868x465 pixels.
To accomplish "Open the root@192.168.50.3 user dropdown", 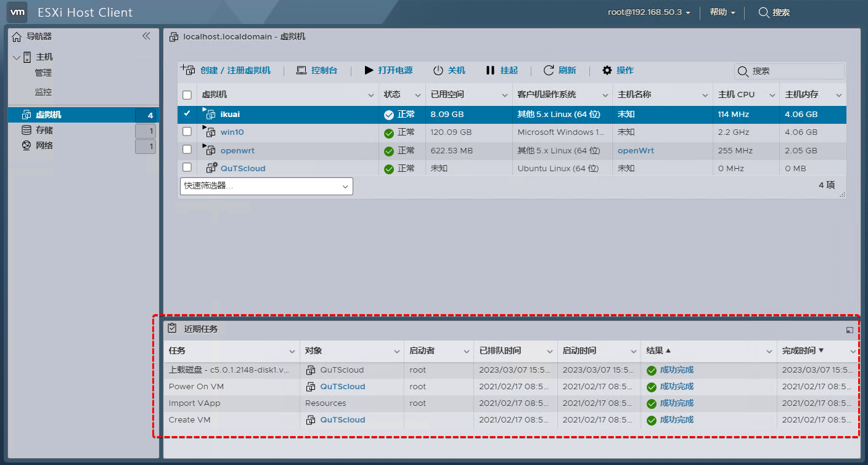I will [649, 12].
